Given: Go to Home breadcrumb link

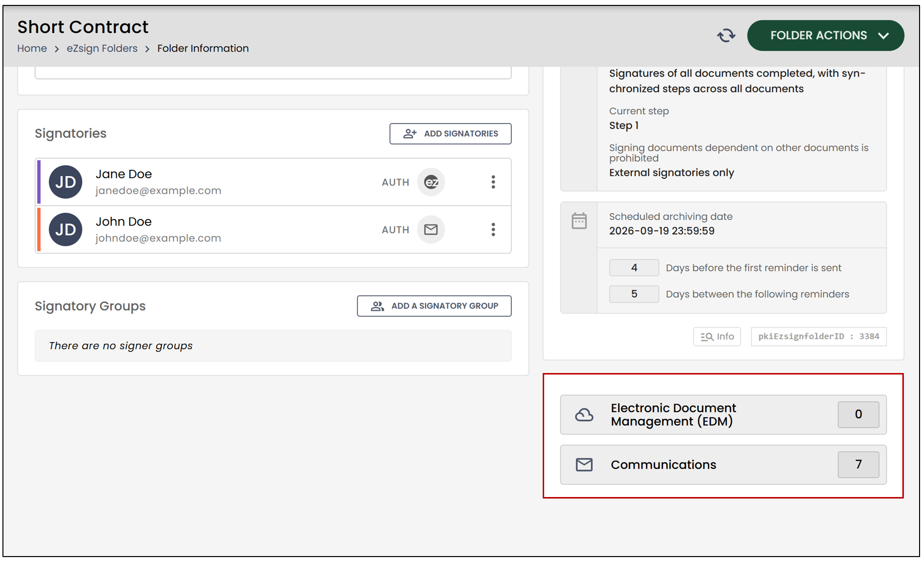Looking at the screenshot, I should pyautogui.click(x=32, y=48).
